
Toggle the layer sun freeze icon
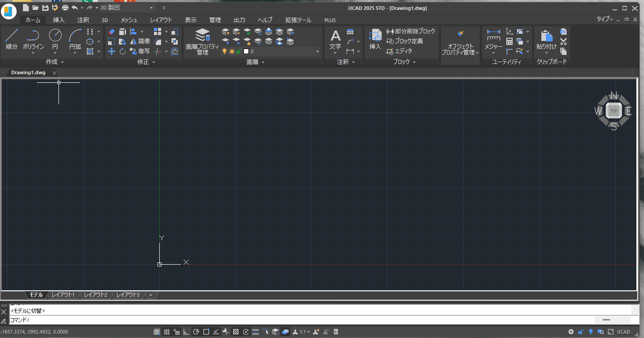232,51
